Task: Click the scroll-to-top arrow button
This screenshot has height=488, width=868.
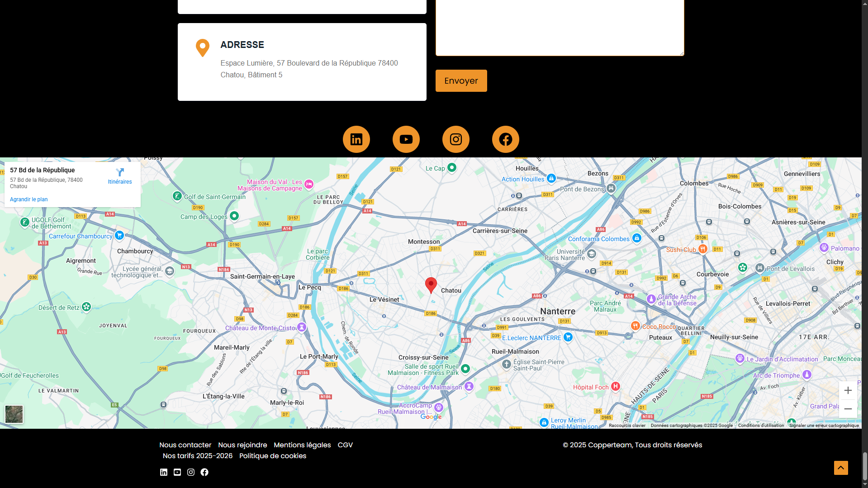Action: (841, 468)
